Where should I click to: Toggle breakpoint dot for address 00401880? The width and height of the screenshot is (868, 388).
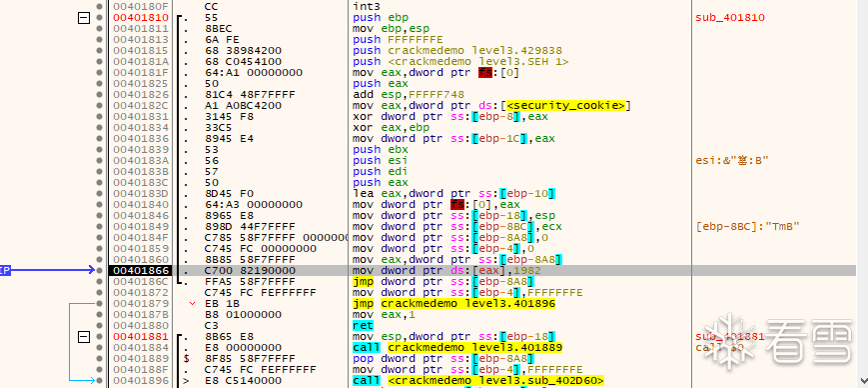100,325
